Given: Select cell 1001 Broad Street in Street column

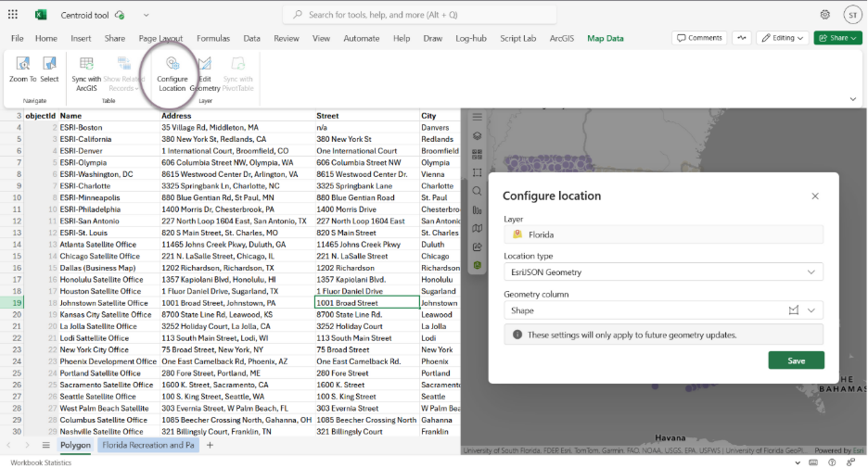Looking at the screenshot, I should point(366,303).
